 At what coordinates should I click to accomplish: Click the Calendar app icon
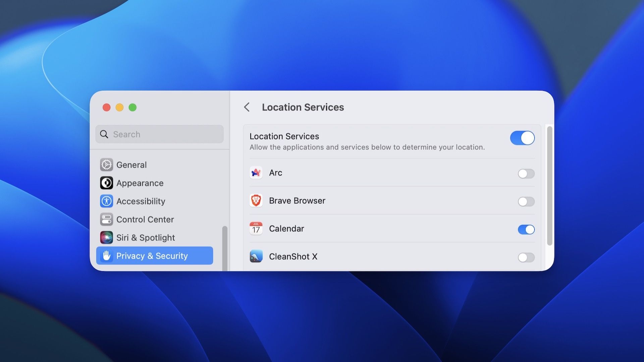256,228
